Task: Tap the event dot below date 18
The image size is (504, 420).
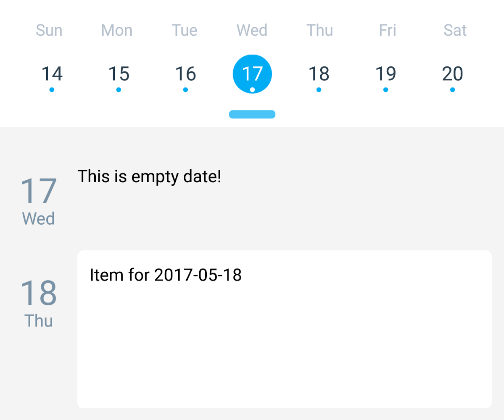Action: coord(319,89)
